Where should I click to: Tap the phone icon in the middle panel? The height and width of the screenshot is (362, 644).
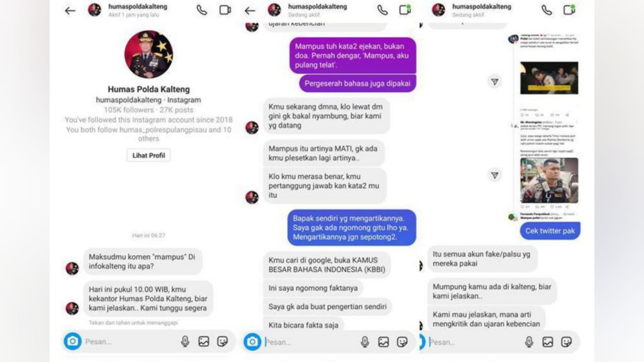(382, 10)
